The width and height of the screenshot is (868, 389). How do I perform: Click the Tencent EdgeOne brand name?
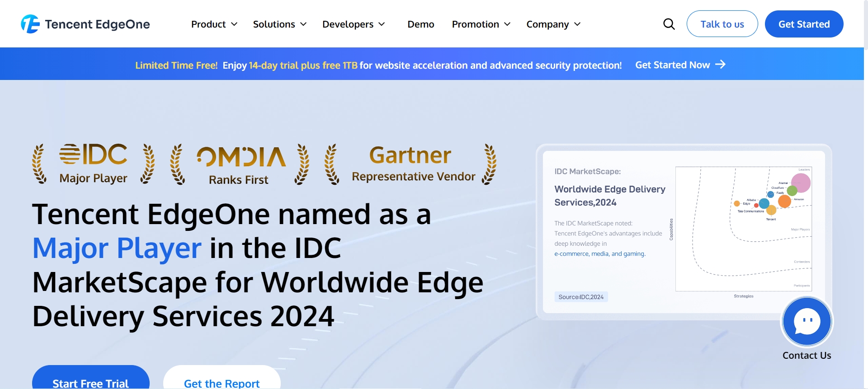(x=97, y=24)
